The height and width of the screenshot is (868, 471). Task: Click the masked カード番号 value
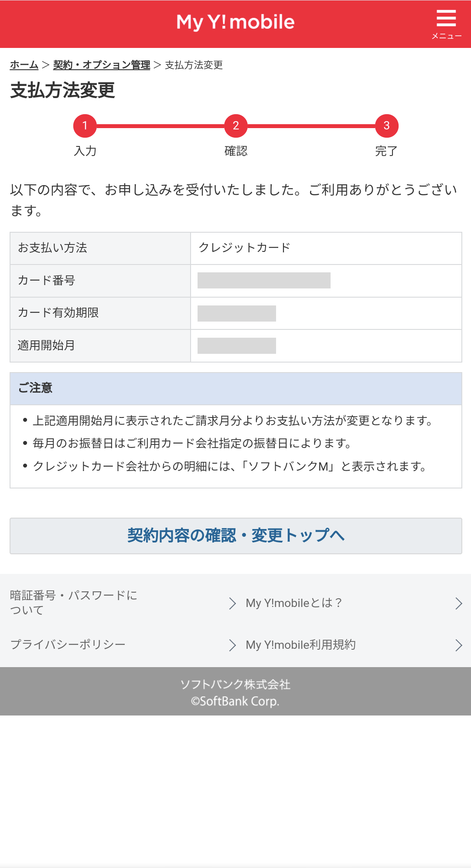pos(264,281)
